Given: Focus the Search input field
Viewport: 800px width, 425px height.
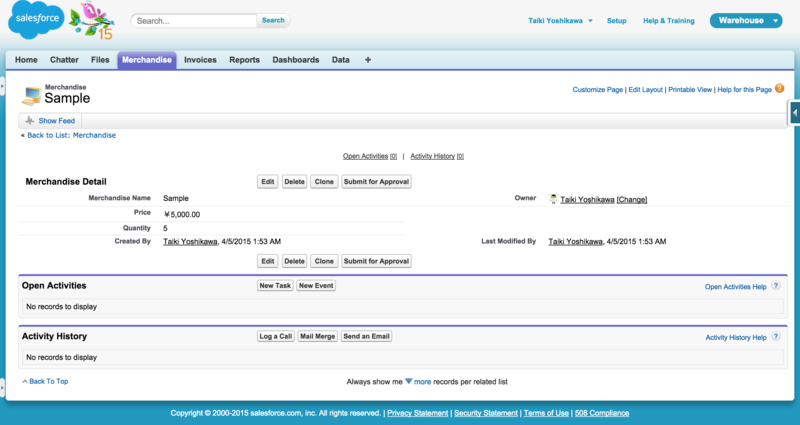Looking at the screenshot, I should (x=194, y=21).
